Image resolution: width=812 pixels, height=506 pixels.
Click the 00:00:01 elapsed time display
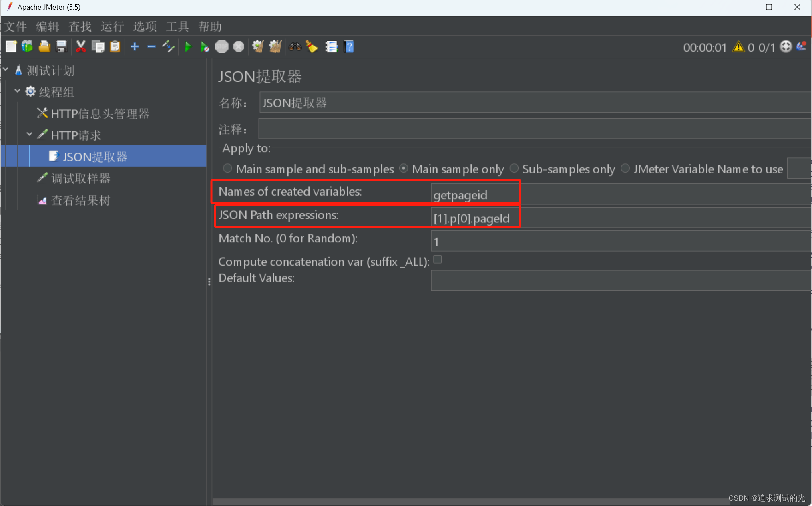tap(704, 48)
